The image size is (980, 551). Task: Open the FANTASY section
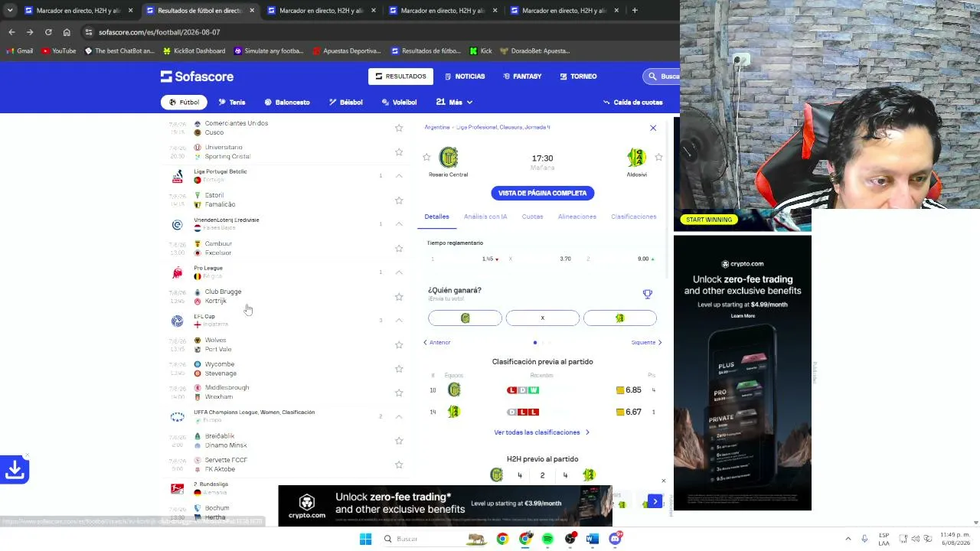522,77
